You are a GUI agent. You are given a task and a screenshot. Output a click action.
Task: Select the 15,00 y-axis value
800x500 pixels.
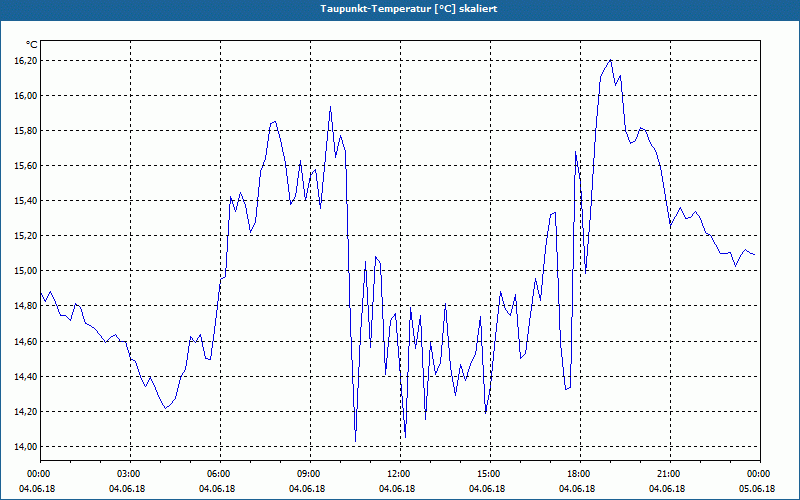[x=27, y=271]
